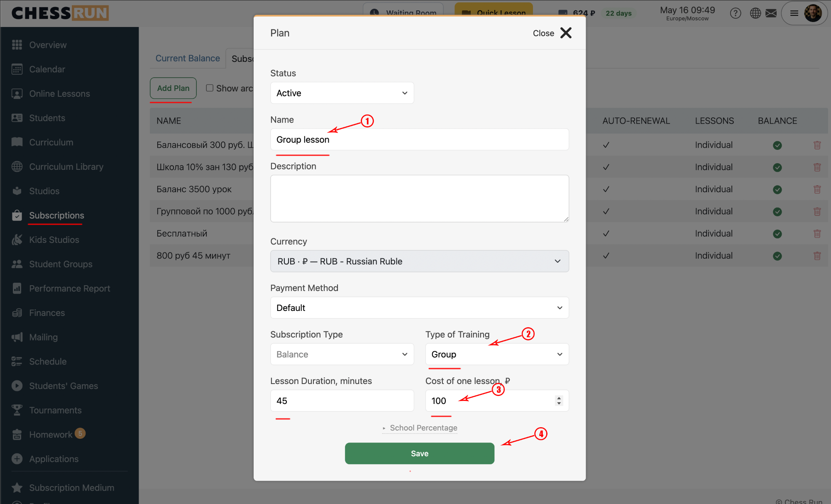
Task: Open the language globe icon in header
Action: [755, 13]
